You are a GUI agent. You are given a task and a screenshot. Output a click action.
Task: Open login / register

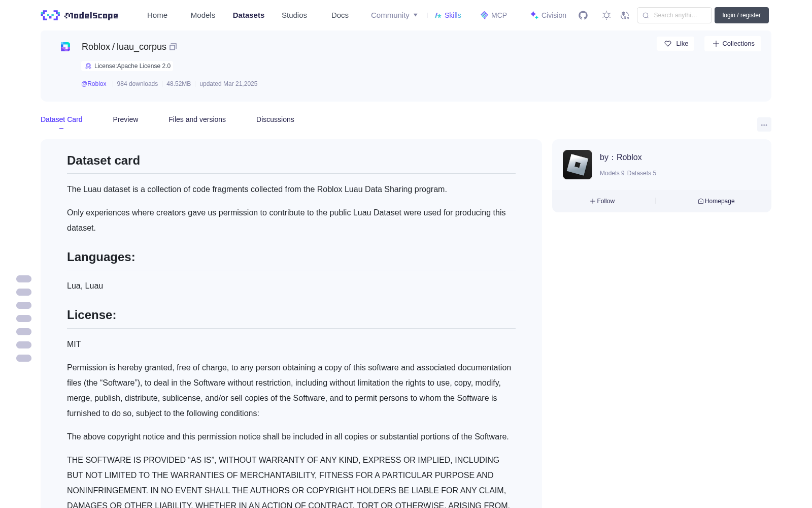(741, 15)
